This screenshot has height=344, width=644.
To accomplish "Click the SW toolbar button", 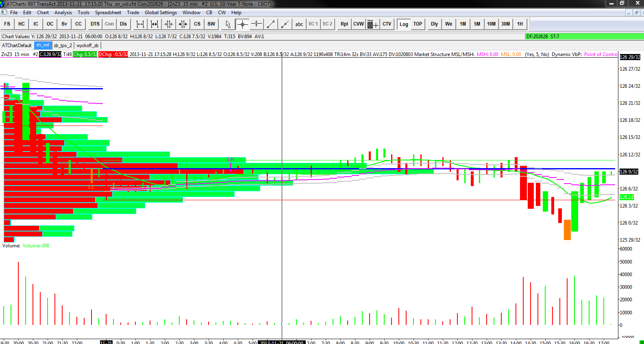I will point(211,24).
